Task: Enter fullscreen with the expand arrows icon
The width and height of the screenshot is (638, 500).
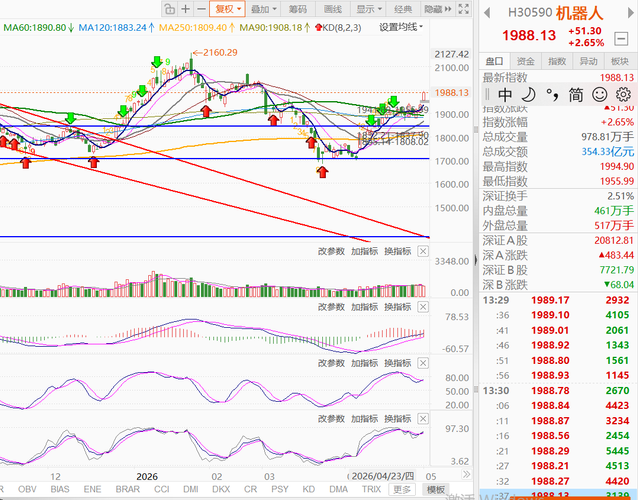Action: coord(463,9)
